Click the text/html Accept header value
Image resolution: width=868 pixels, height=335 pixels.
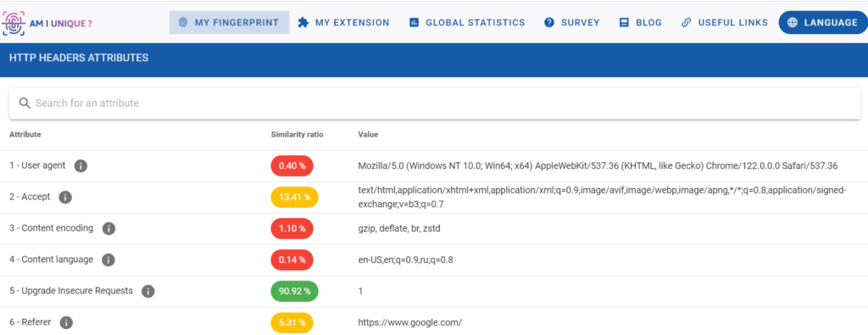[x=603, y=197]
